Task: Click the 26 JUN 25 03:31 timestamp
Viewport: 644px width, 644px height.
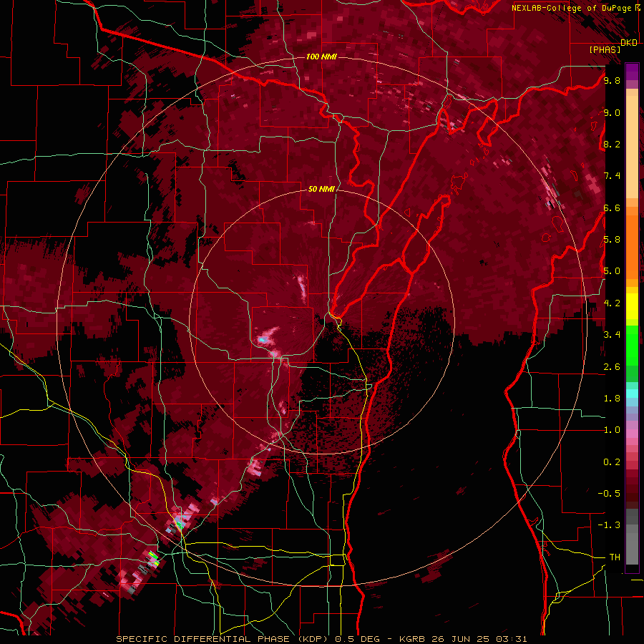Action: tap(479, 639)
